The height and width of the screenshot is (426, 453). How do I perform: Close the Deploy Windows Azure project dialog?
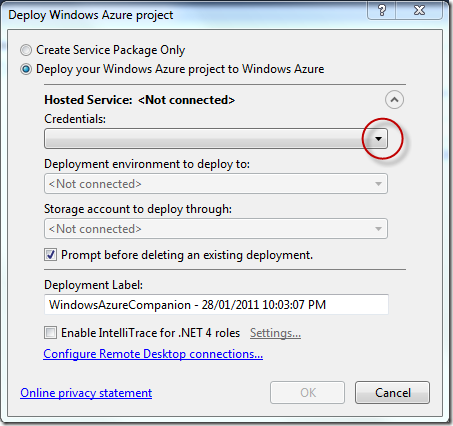click(419, 10)
